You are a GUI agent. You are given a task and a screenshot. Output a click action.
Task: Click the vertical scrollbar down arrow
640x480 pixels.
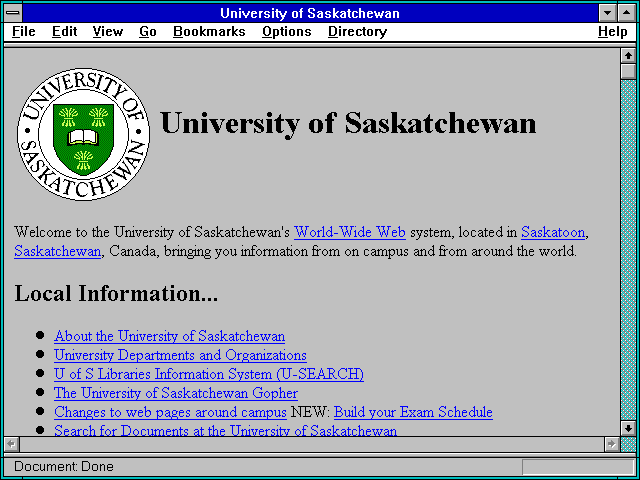tap(628, 428)
